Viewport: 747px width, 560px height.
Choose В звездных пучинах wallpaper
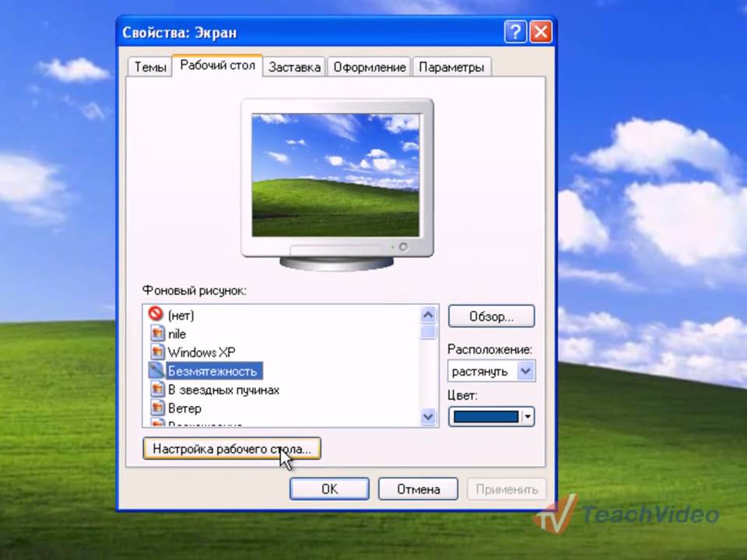(x=223, y=390)
